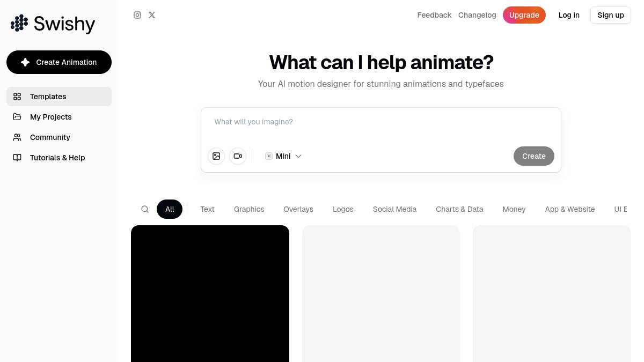
Task: Open the Changelog link
Action: point(477,15)
